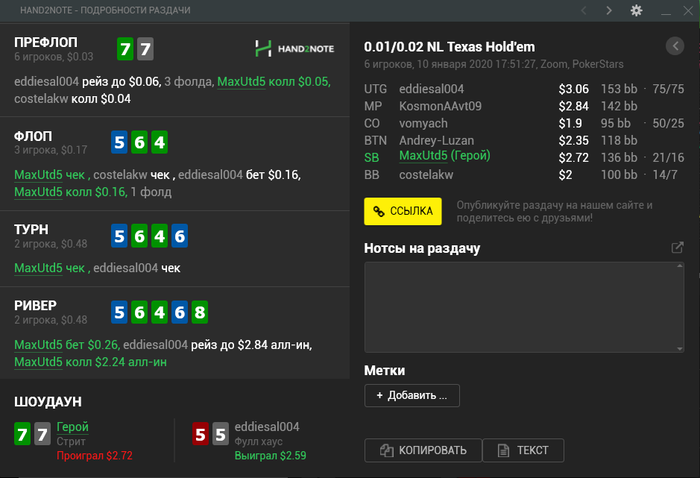Screen dimensions: 700x478
Task: Click the ТУРН street heading
Action: [x=31, y=229]
